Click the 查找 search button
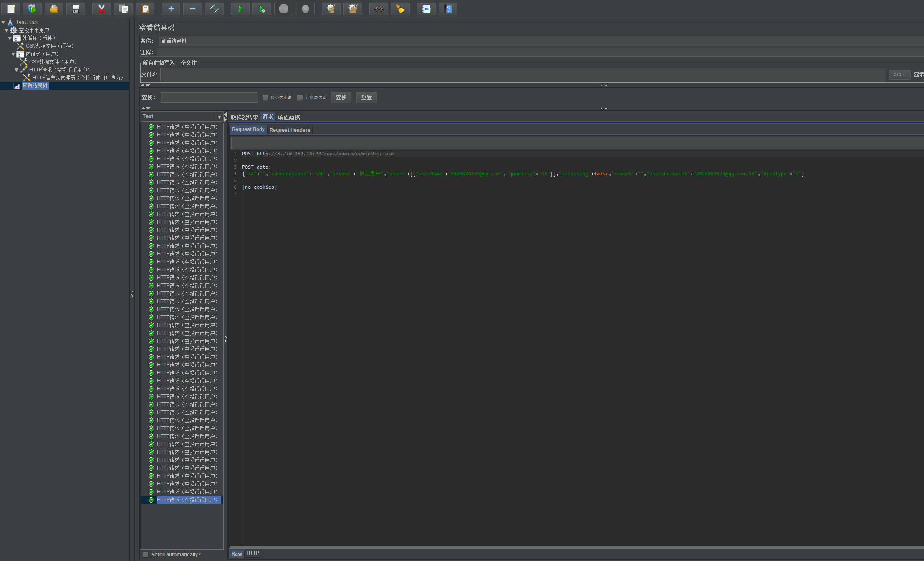The width and height of the screenshot is (924, 561). tap(341, 97)
